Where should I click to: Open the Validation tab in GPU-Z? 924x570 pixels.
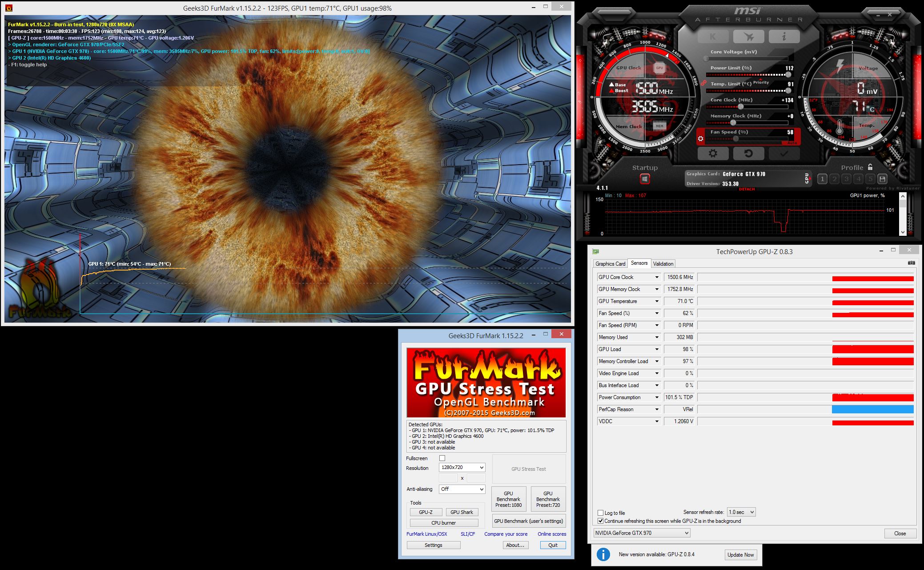[663, 264]
